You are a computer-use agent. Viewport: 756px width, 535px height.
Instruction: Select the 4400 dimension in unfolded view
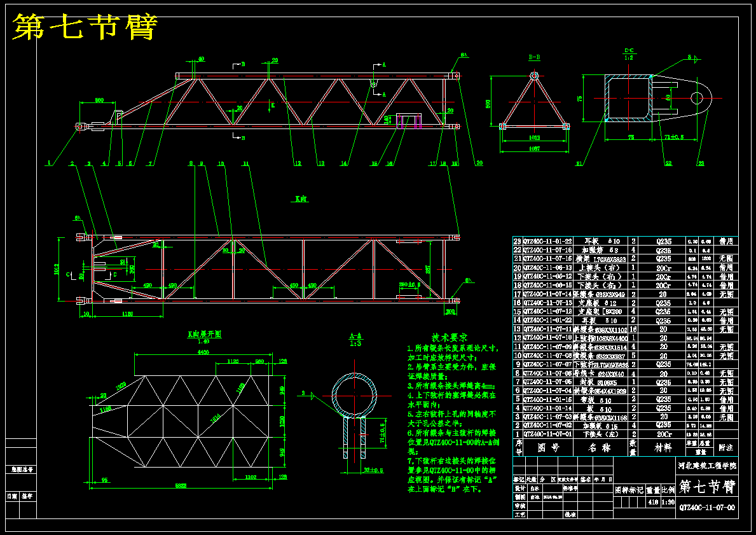203,352
